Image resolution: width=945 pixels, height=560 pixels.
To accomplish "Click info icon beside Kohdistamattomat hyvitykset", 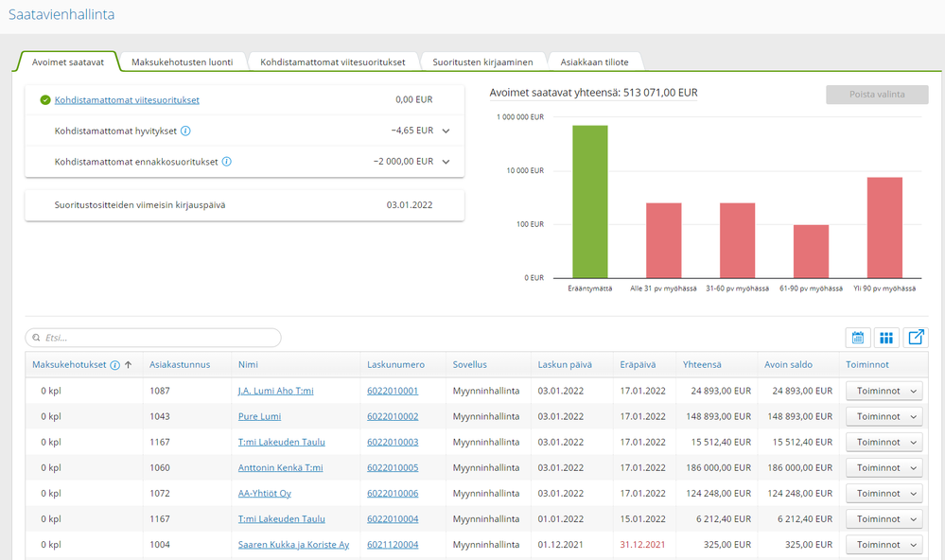I will (x=185, y=131).
